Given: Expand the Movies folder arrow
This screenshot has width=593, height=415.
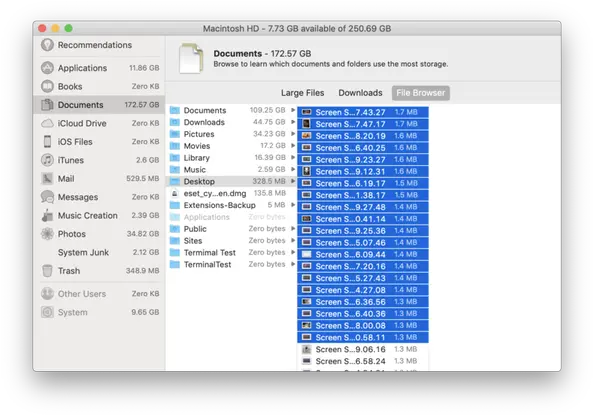Looking at the screenshot, I should (x=293, y=146).
